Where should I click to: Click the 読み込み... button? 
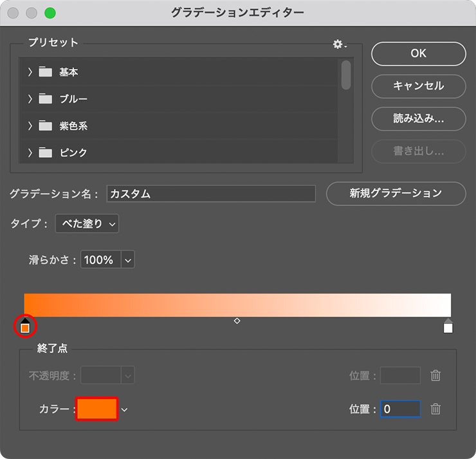(x=418, y=119)
